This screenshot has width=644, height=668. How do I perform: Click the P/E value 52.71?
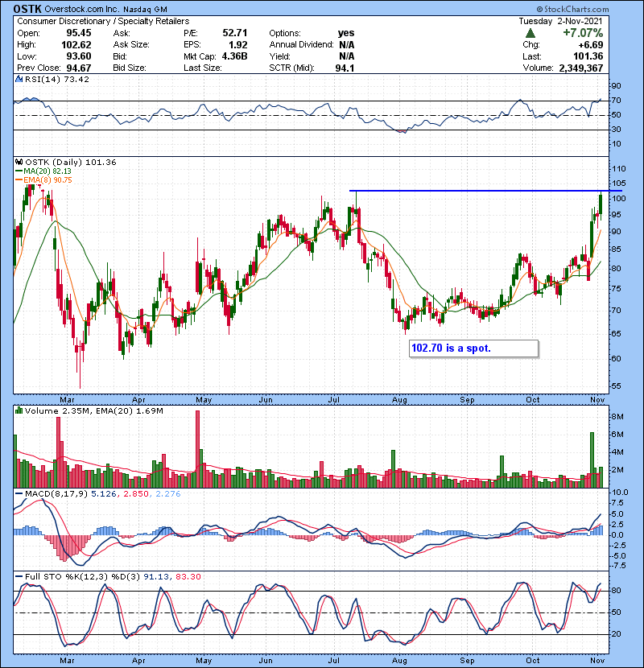tap(235, 33)
